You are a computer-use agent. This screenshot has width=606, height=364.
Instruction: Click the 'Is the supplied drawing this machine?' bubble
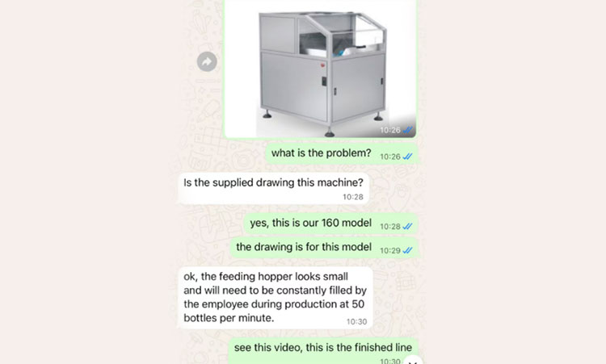tap(273, 188)
